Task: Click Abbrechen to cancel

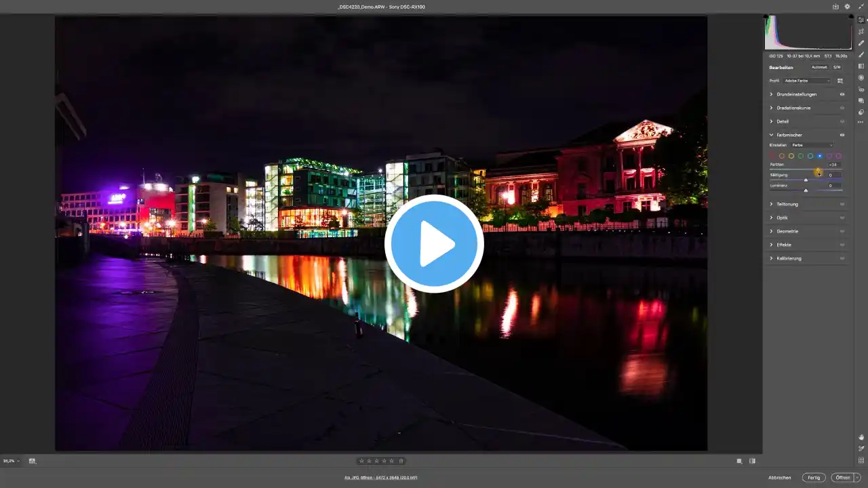Action: coord(780,478)
